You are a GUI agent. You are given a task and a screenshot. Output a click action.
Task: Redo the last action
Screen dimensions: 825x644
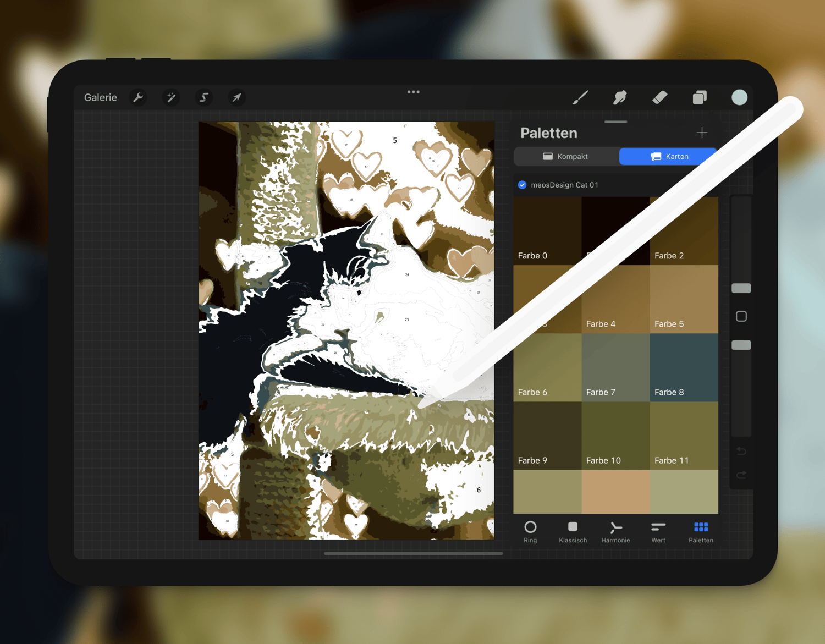tap(741, 475)
